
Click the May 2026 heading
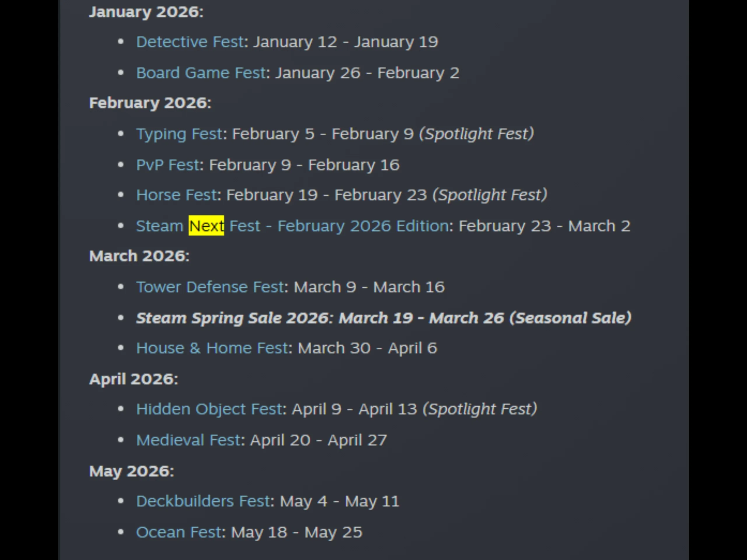pyautogui.click(x=131, y=471)
